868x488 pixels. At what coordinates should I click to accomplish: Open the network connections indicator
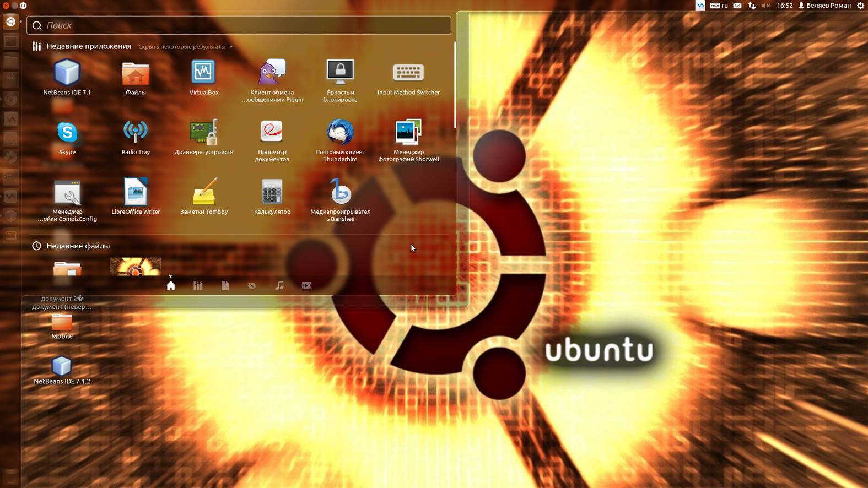(x=752, y=6)
